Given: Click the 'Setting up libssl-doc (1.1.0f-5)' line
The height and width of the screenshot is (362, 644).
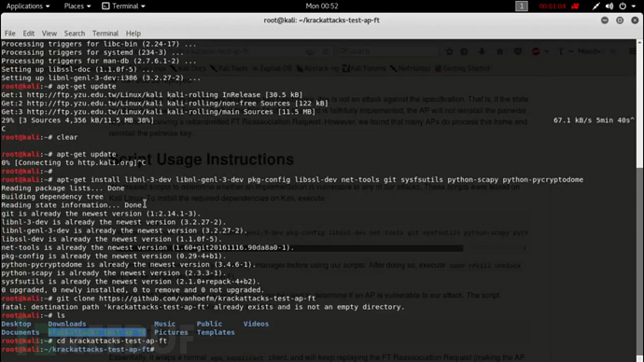Looking at the screenshot, I should click(x=77, y=69).
